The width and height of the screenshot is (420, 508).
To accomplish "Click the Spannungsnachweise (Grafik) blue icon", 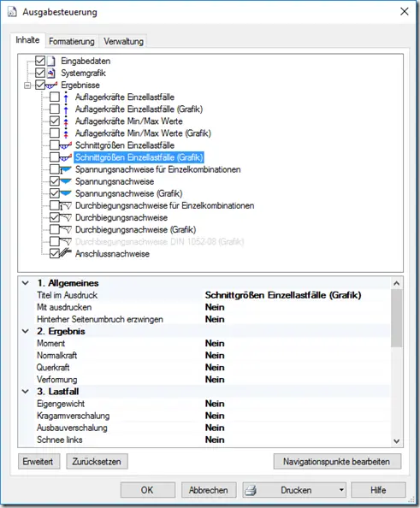I will [66, 193].
